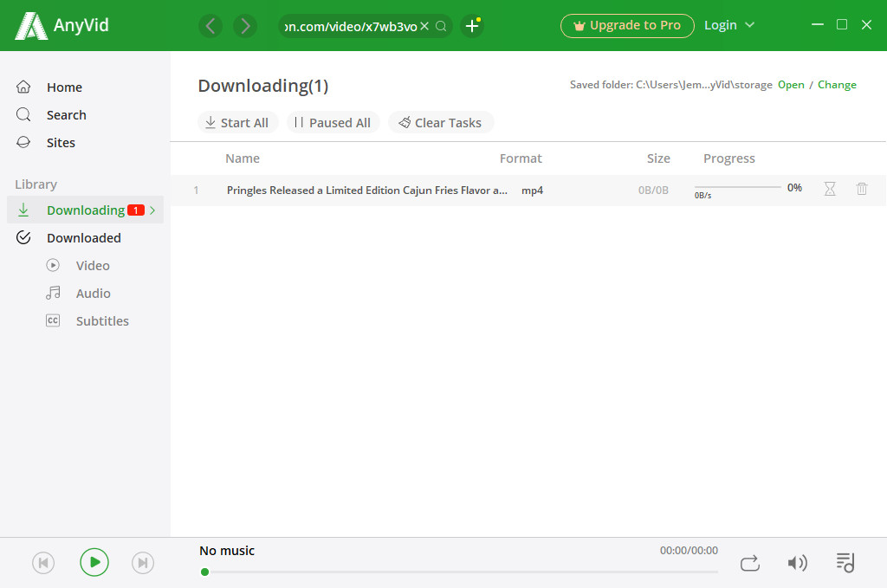This screenshot has width=887, height=588.
Task: Click the red badge showing 1 download
Action: (x=136, y=210)
